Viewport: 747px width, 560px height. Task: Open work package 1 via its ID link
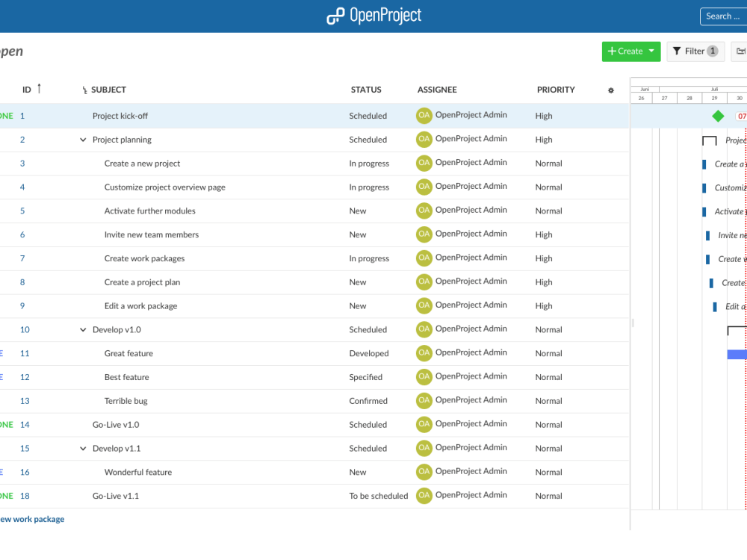(22, 116)
